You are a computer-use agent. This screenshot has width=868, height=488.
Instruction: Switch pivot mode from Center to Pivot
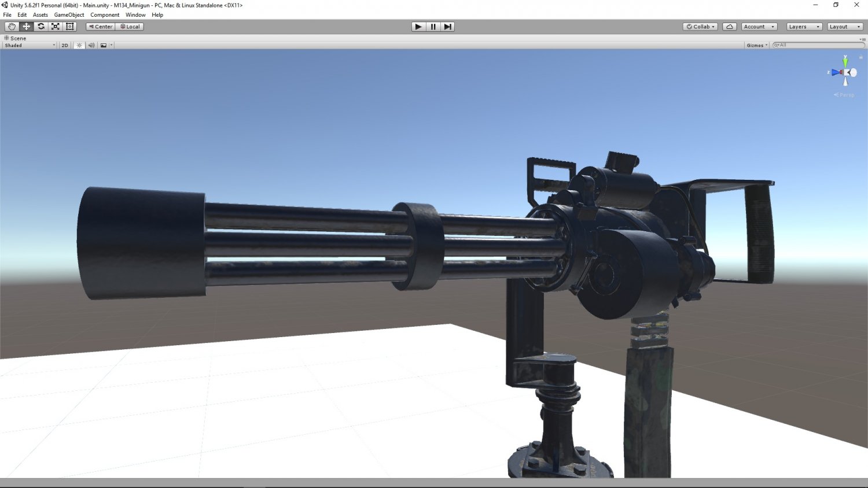click(100, 26)
